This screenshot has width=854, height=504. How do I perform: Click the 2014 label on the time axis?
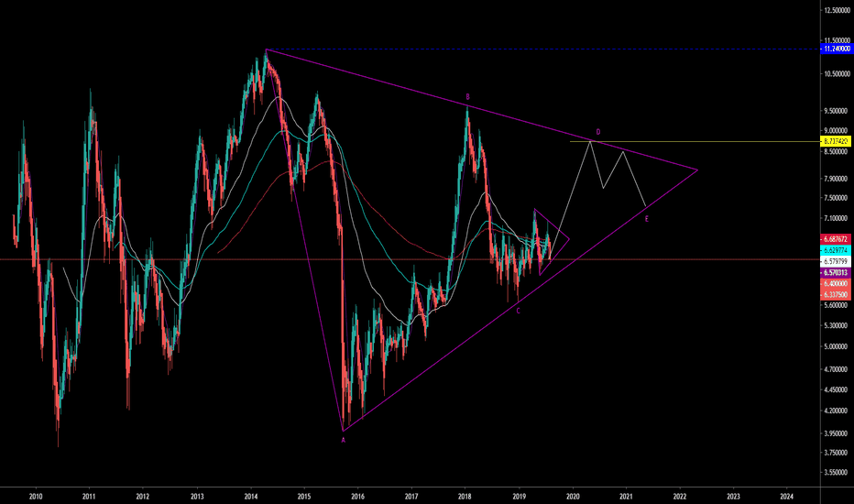[250, 497]
